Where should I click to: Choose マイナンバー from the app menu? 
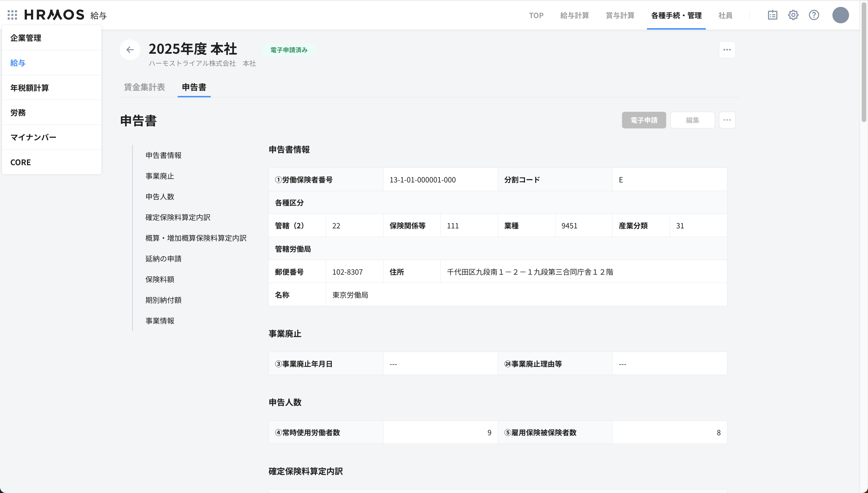(x=33, y=137)
